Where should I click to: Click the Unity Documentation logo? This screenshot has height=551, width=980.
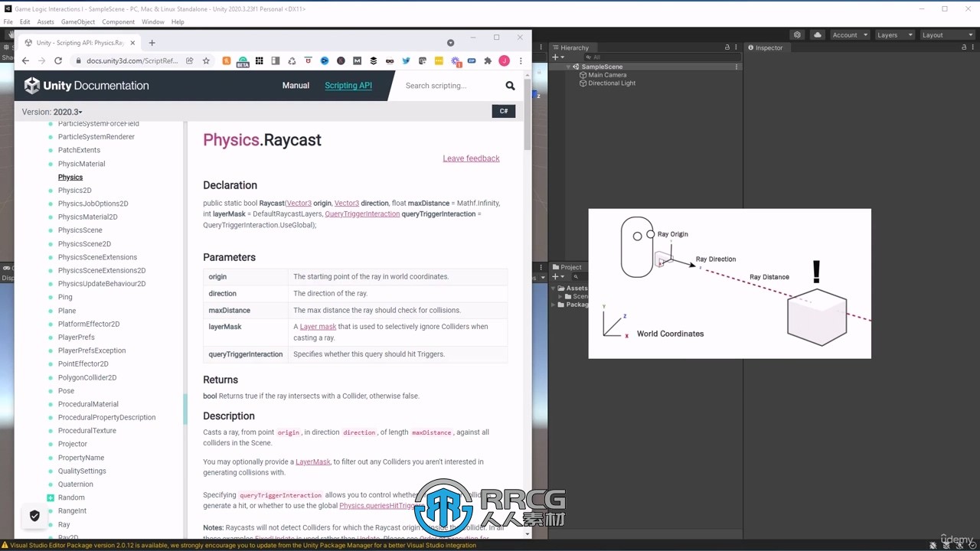click(87, 86)
